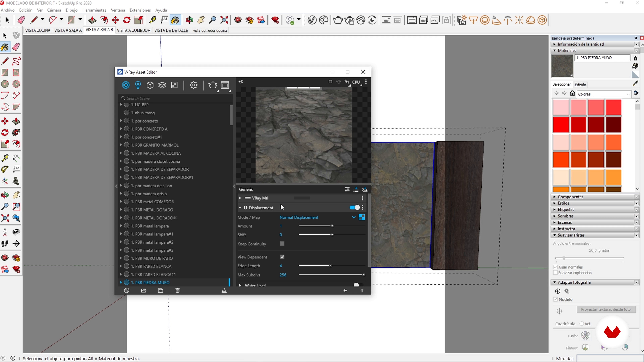Click the material sampler eyedropper icon

coord(635,83)
